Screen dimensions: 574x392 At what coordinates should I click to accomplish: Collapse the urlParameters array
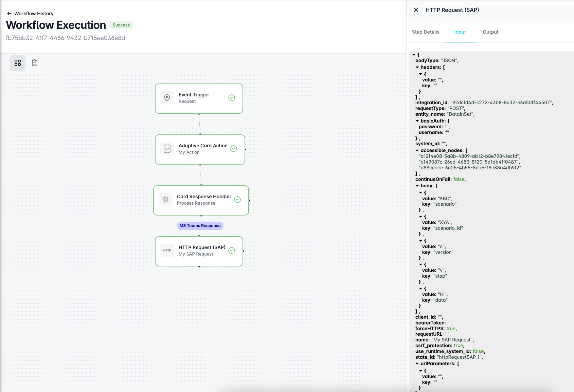pyautogui.click(x=417, y=363)
